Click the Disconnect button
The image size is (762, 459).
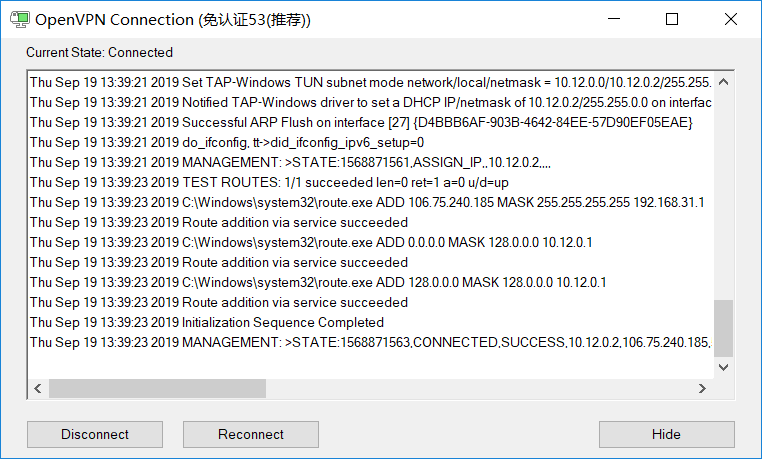[95, 434]
